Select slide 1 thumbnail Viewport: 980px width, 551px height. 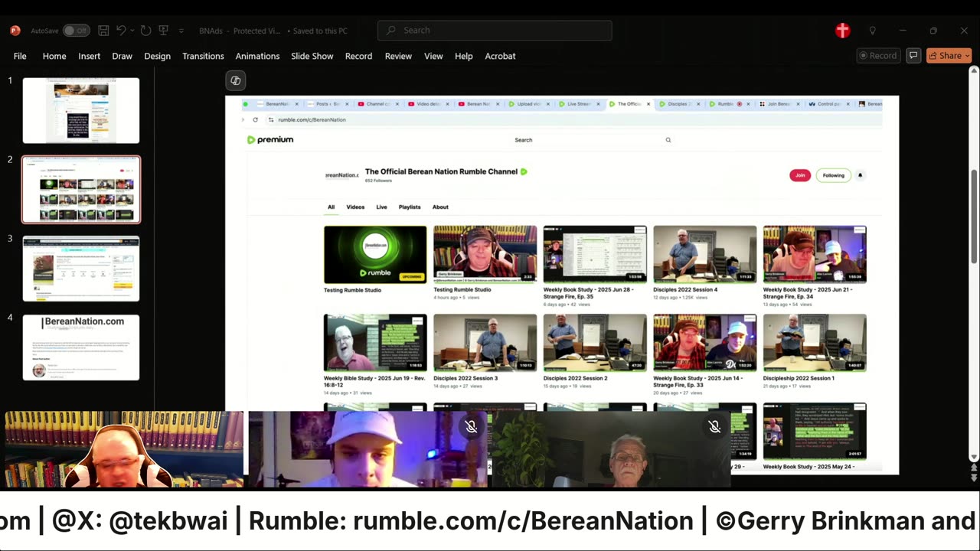click(81, 110)
